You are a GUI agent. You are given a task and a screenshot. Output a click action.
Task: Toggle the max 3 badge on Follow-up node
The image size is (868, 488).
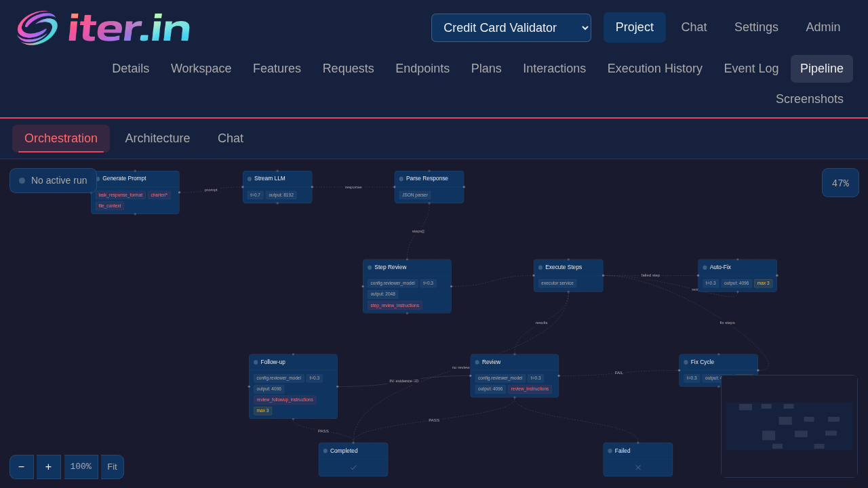coord(262,410)
